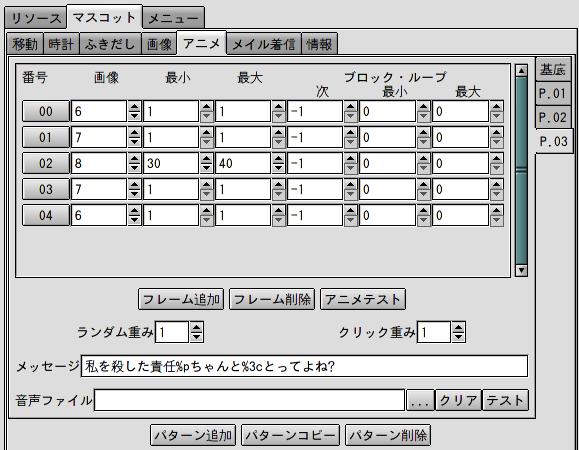Run アニメテスト button

click(x=363, y=299)
